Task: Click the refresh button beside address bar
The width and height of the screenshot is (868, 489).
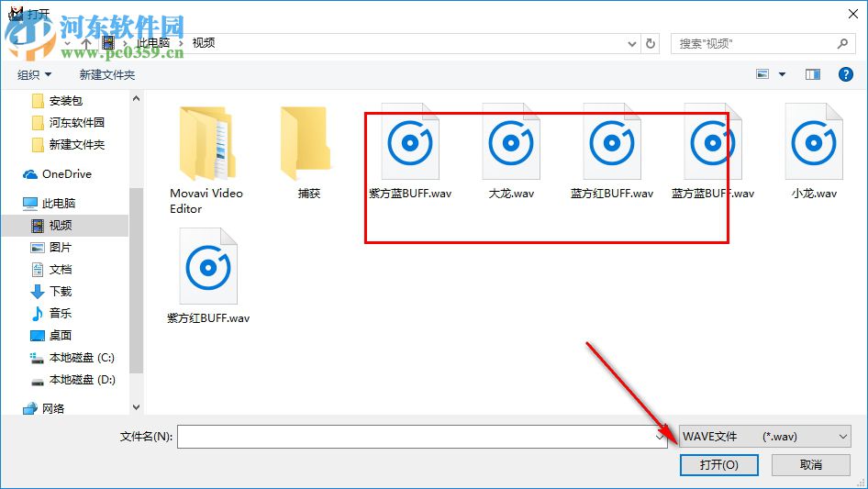Action: point(651,43)
